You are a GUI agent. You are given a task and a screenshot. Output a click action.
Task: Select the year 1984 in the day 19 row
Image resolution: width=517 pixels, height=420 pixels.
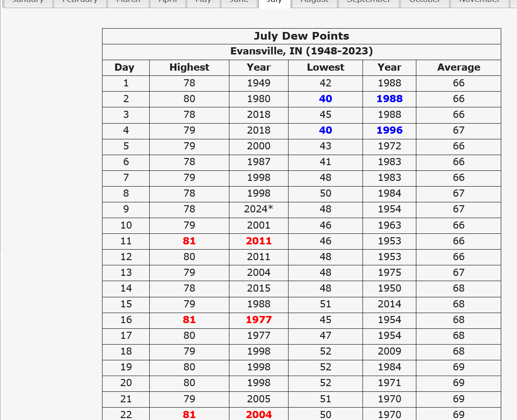pyautogui.click(x=389, y=367)
